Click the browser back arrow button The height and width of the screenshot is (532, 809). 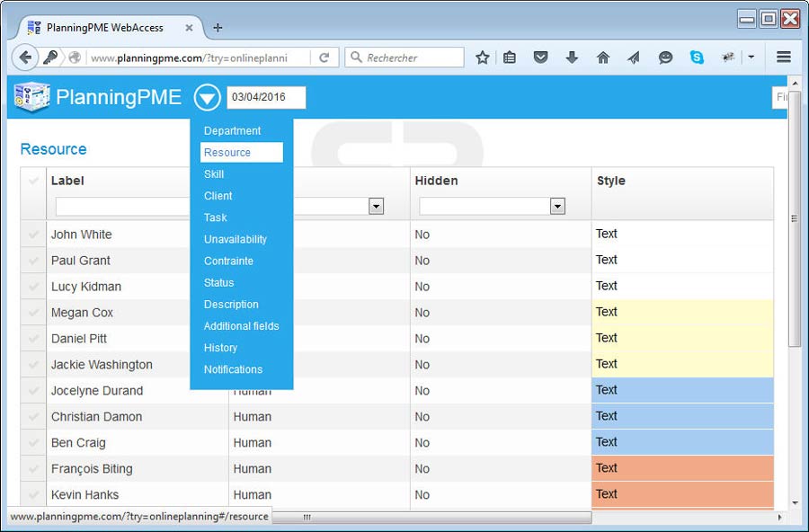pos(25,58)
